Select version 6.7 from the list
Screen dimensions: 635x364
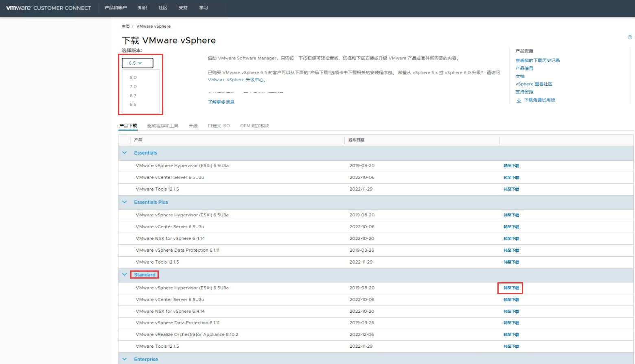pos(133,96)
